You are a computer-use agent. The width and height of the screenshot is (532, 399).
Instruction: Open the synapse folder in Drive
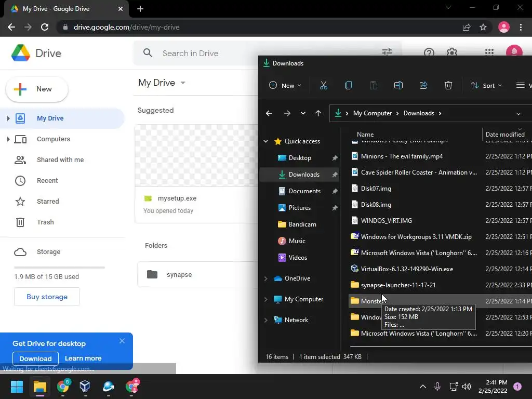pos(197,274)
